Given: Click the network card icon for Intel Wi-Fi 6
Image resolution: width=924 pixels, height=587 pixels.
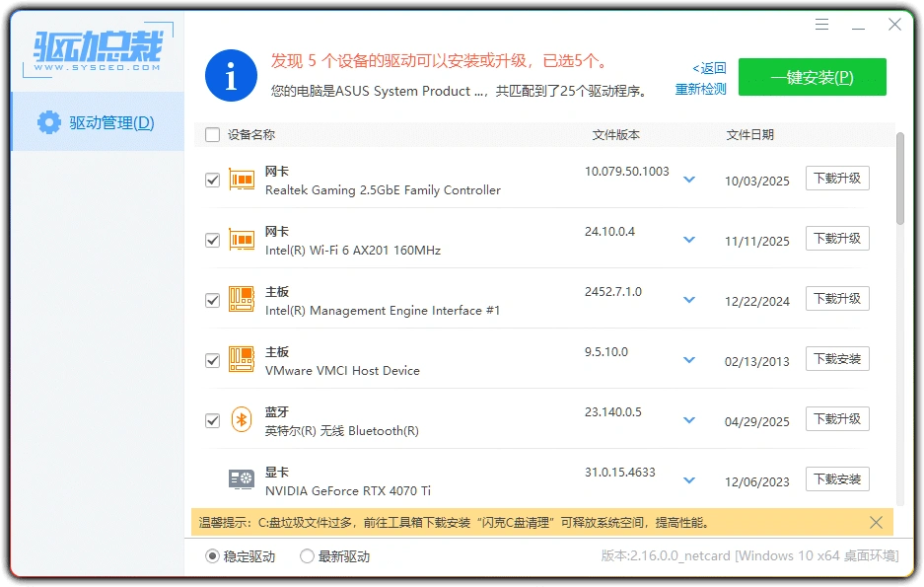Looking at the screenshot, I should [242, 240].
